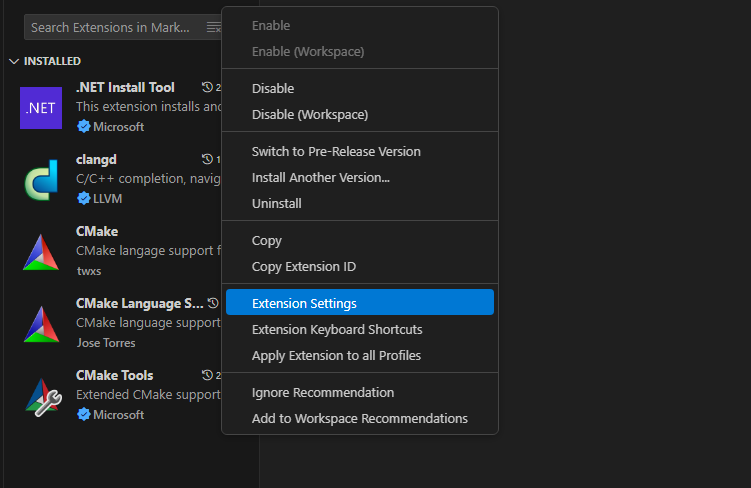Click the Jose Torres publisher name
This screenshot has height=488, width=751.
pos(106,343)
